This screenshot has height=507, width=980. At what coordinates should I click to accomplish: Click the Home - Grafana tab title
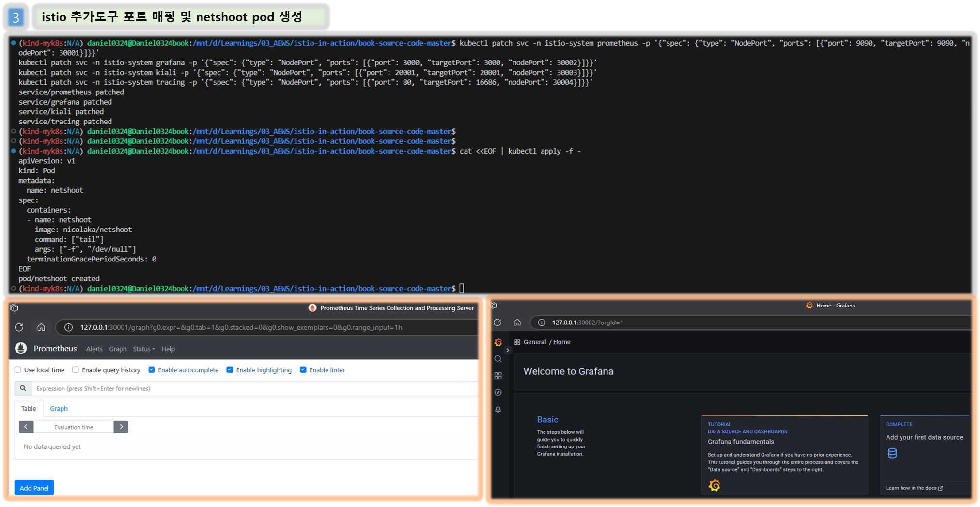[x=835, y=306]
